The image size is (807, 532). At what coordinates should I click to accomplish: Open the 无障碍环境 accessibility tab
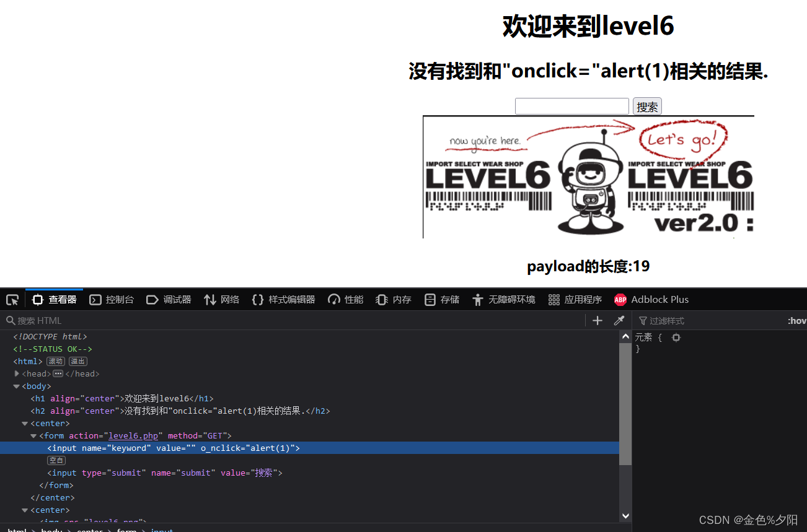coord(503,300)
